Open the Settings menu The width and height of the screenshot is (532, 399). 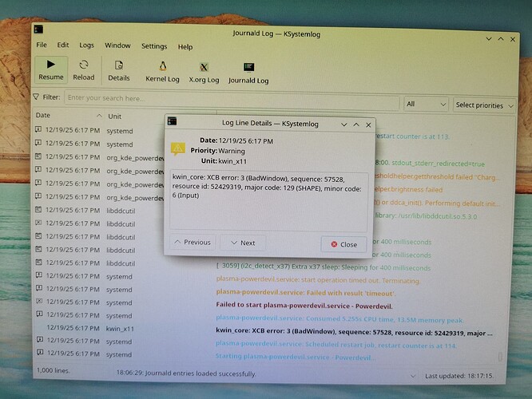[154, 46]
